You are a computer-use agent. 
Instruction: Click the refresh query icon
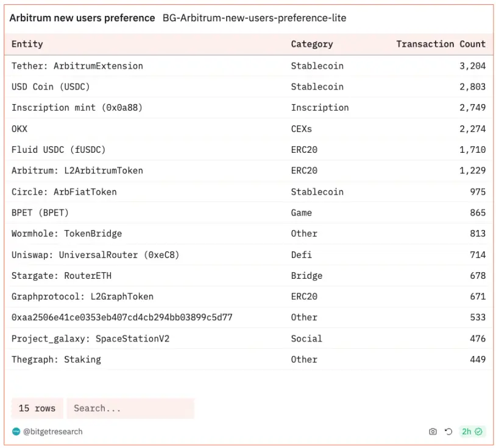(448, 432)
